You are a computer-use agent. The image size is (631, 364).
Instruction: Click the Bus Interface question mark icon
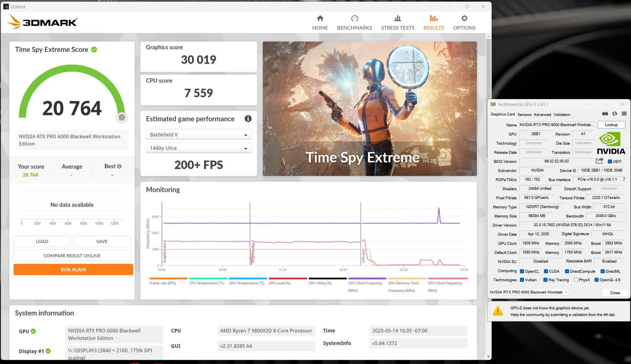pos(624,179)
